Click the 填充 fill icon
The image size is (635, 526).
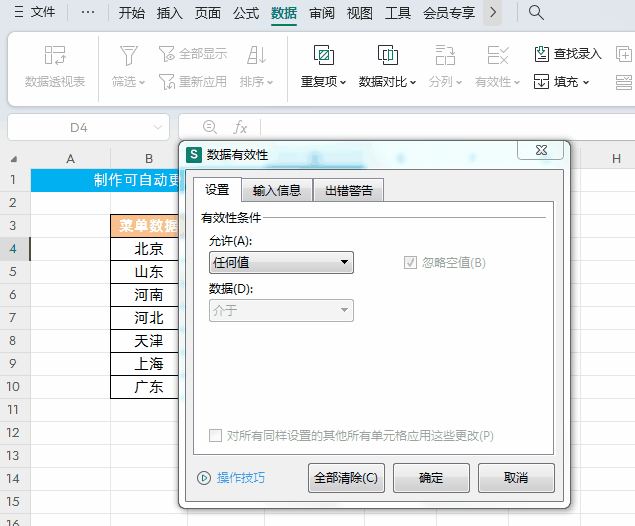[x=541, y=82]
